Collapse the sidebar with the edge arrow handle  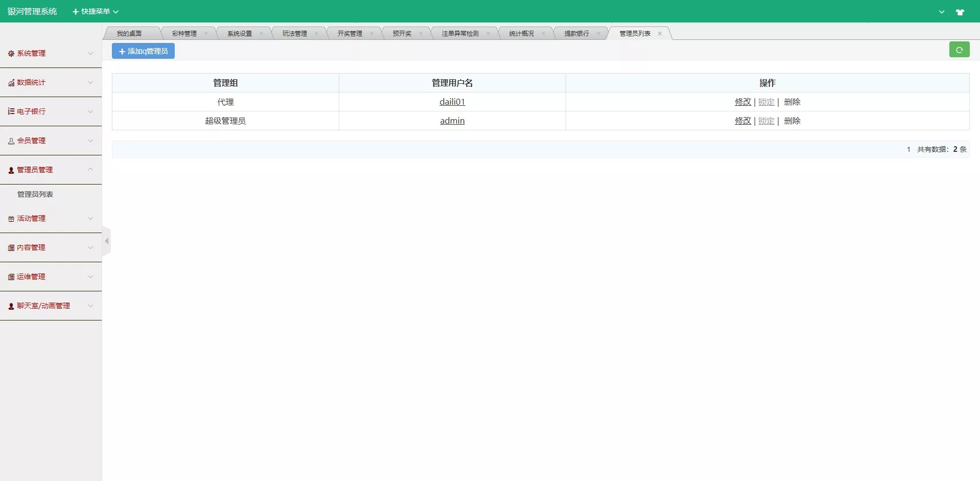106,241
